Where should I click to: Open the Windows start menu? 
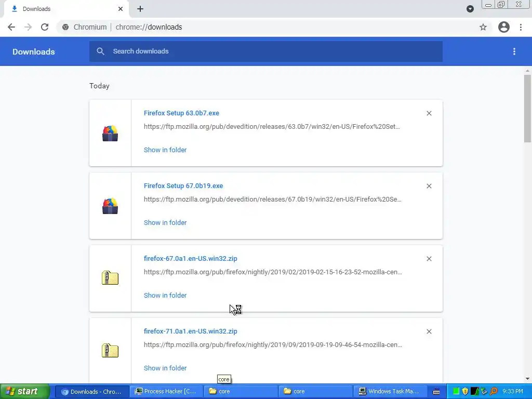[x=25, y=391]
